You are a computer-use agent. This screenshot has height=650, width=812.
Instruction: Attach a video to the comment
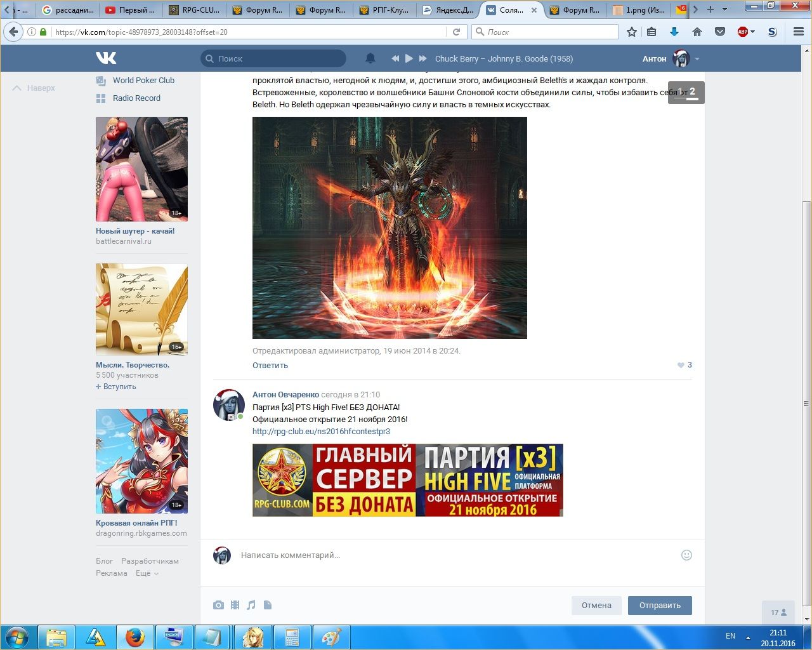click(235, 605)
